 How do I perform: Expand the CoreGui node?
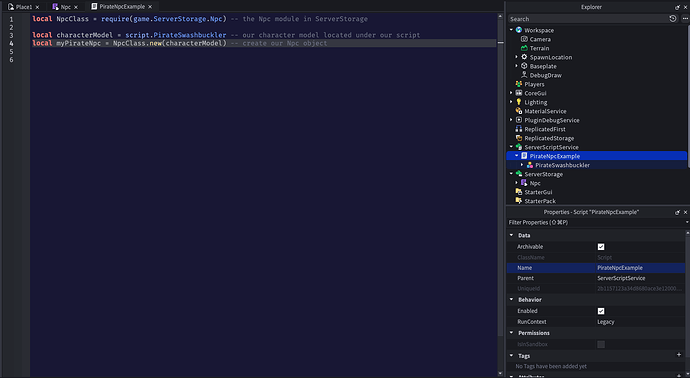click(511, 93)
